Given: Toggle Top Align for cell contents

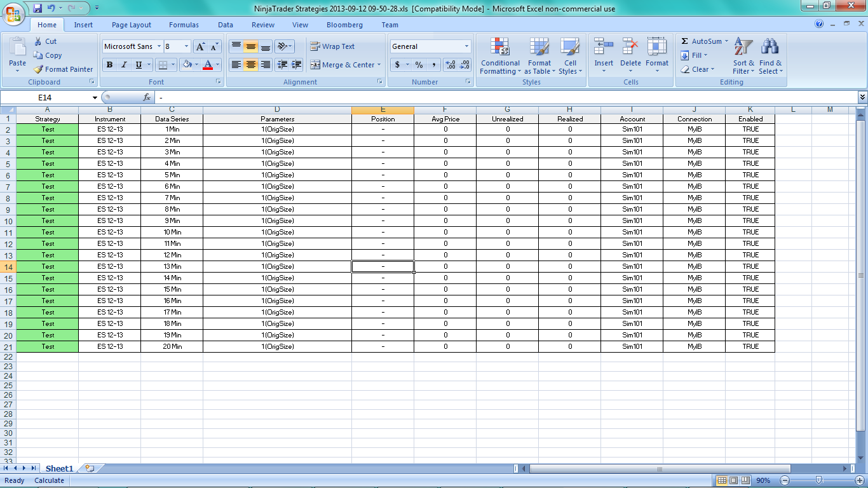Looking at the screenshot, I should click(236, 46).
